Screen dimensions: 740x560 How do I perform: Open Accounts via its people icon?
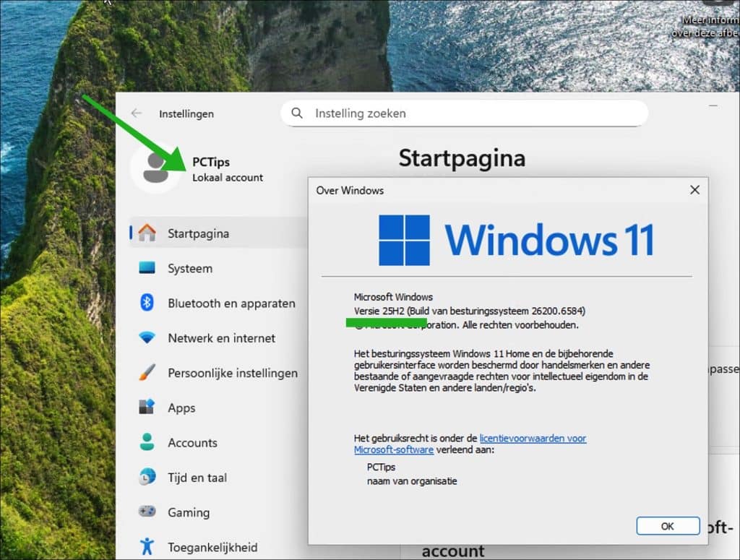147,442
